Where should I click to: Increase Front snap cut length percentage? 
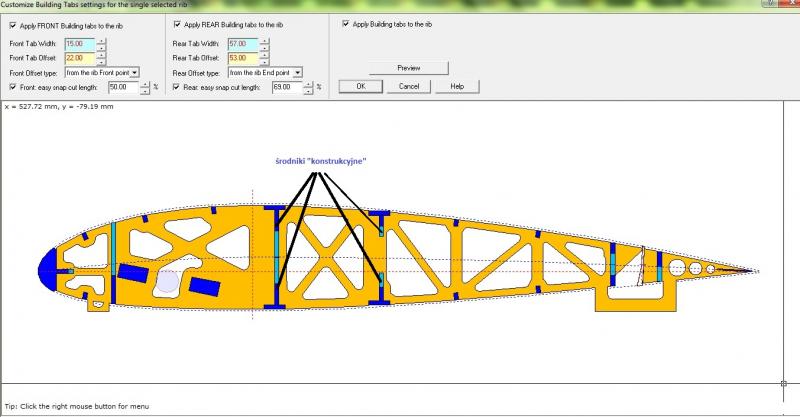pyautogui.click(x=146, y=84)
